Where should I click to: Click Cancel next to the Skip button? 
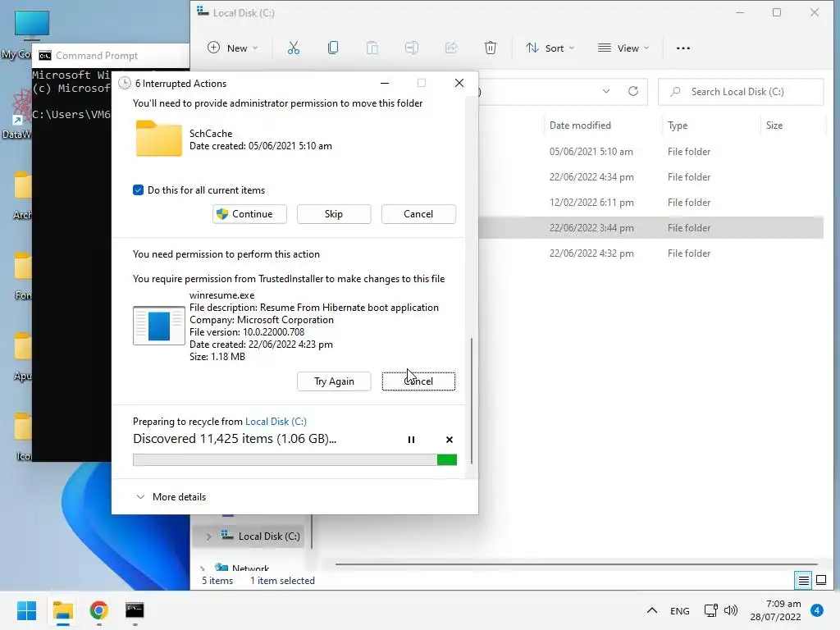(x=418, y=214)
